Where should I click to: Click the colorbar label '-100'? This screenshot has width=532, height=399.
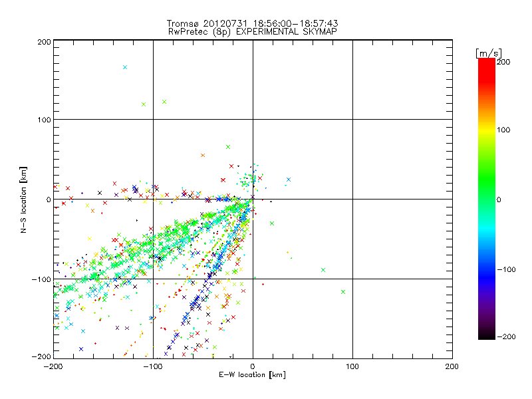[506, 270]
